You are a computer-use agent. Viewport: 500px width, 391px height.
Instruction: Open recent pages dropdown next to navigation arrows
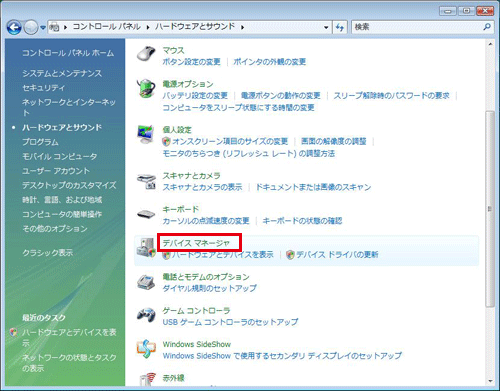point(43,28)
